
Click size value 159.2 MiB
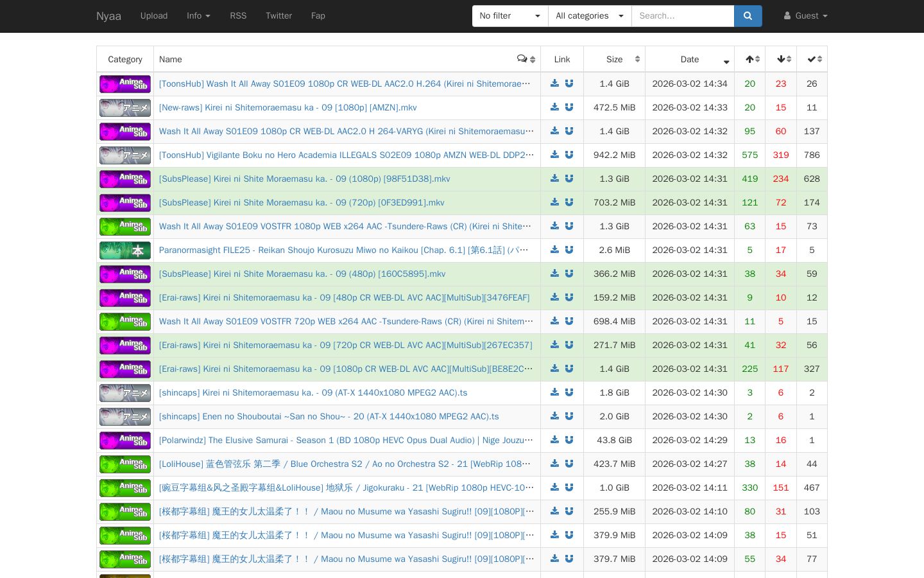point(614,297)
